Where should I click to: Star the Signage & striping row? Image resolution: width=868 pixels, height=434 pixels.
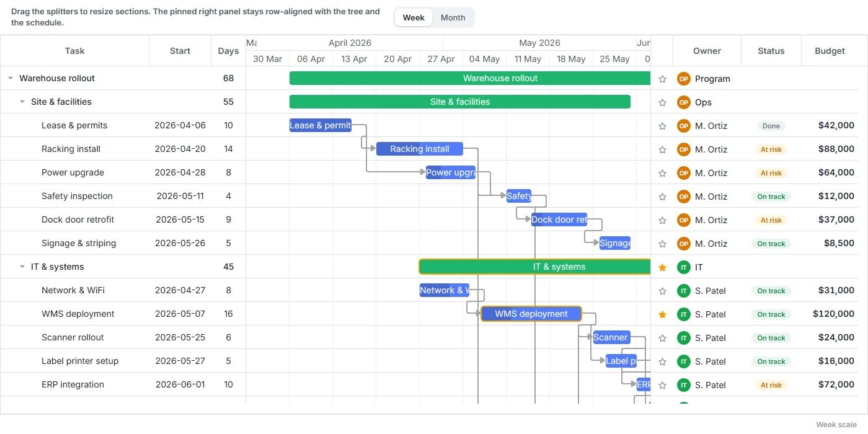pos(662,244)
